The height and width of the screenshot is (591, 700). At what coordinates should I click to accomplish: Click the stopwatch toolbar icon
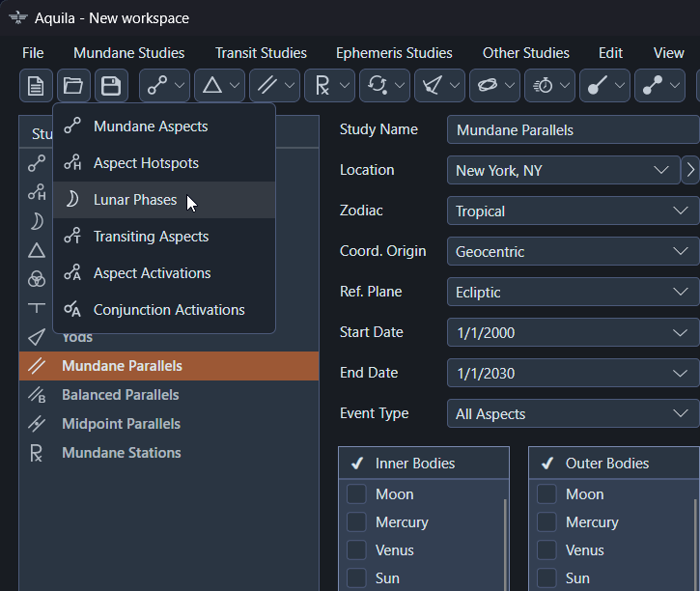point(543,86)
